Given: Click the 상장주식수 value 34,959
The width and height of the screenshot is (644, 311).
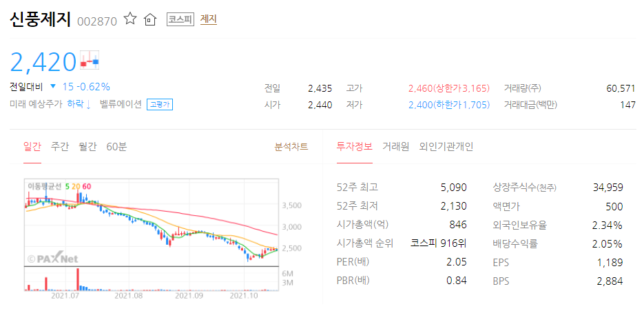Looking at the screenshot, I should (x=608, y=188).
